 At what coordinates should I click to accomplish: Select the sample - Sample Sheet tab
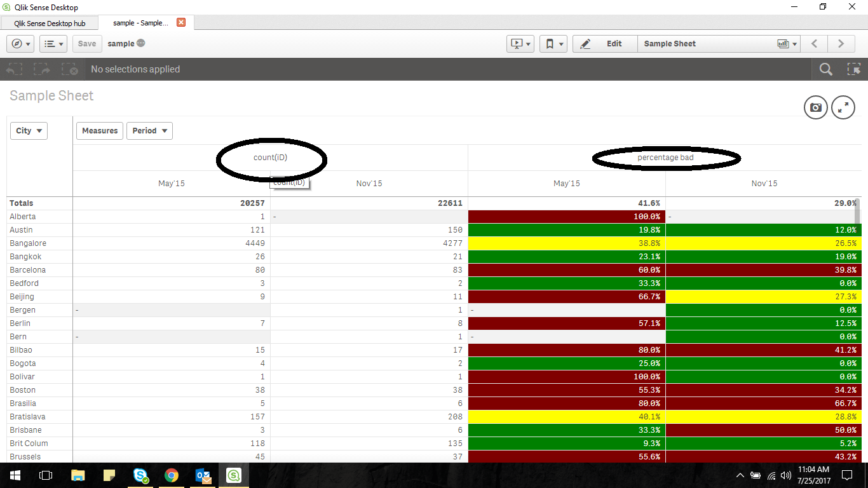coord(141,22)
